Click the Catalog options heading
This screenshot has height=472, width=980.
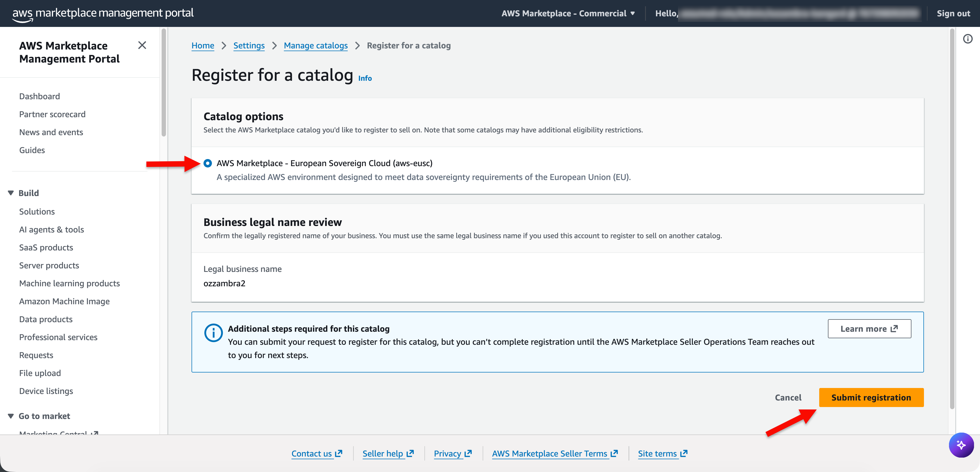tap(244, 116)
